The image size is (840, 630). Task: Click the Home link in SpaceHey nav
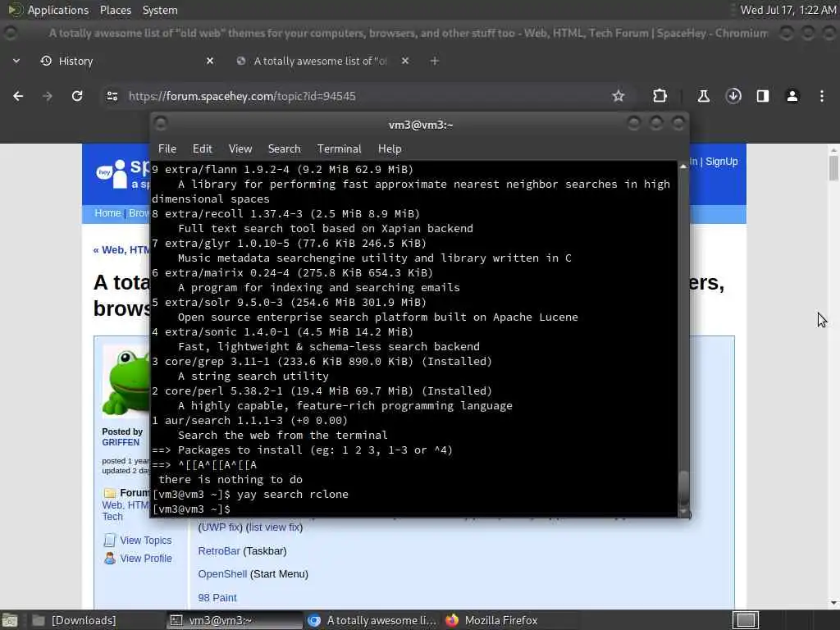[x=107, y=213]
